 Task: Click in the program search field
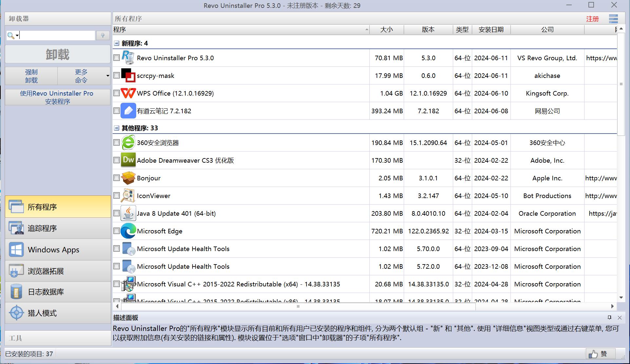point(57,35)
